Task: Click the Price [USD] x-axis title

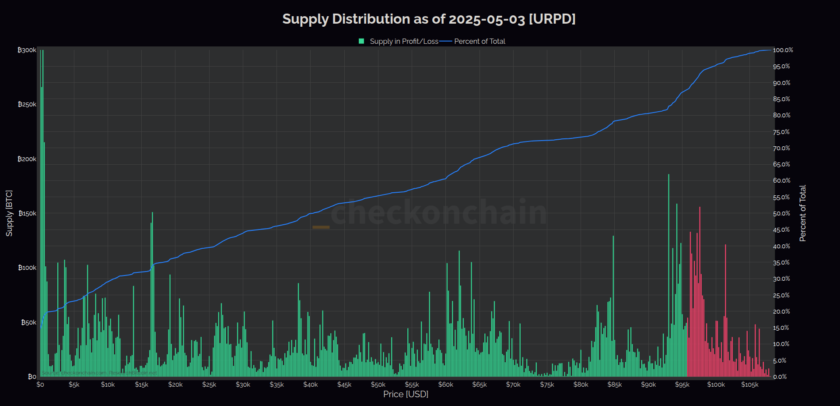Action: point(405,396)
